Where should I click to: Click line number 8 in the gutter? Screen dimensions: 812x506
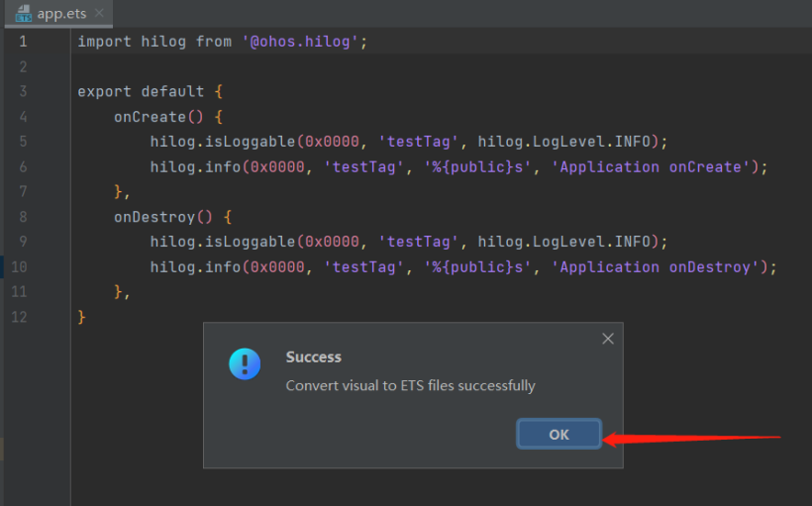click(x=23, y=216)
